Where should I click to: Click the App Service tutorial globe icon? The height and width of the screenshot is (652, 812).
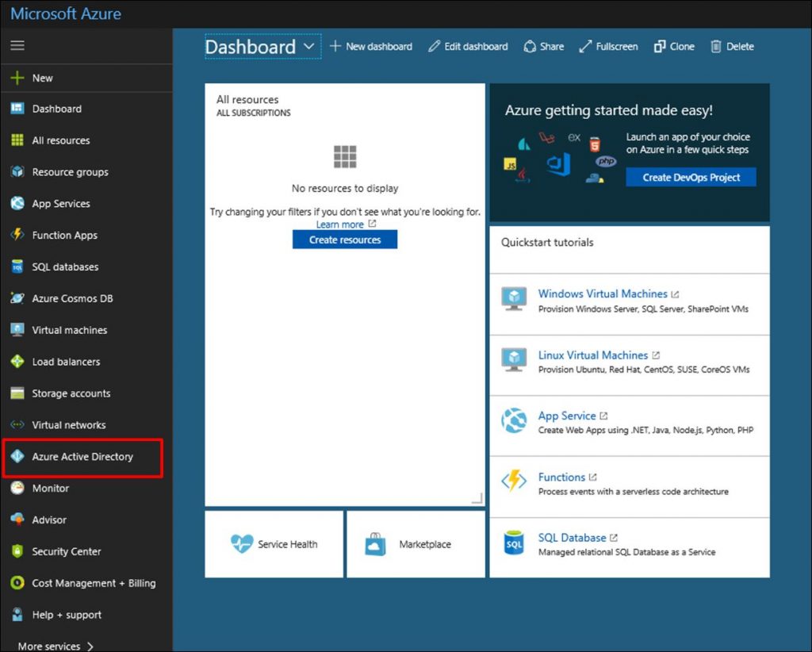coord(514,420)
